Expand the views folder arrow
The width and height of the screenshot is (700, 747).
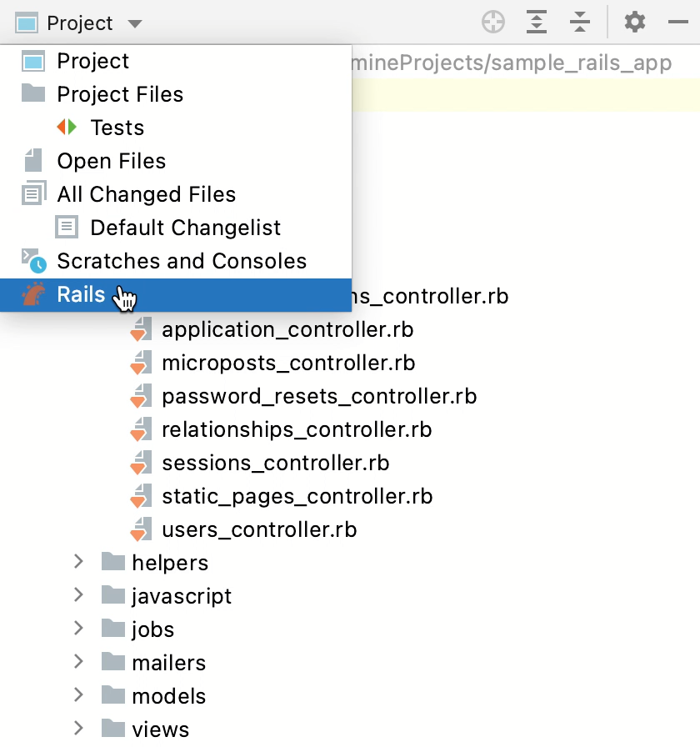(x=78, y=729)
